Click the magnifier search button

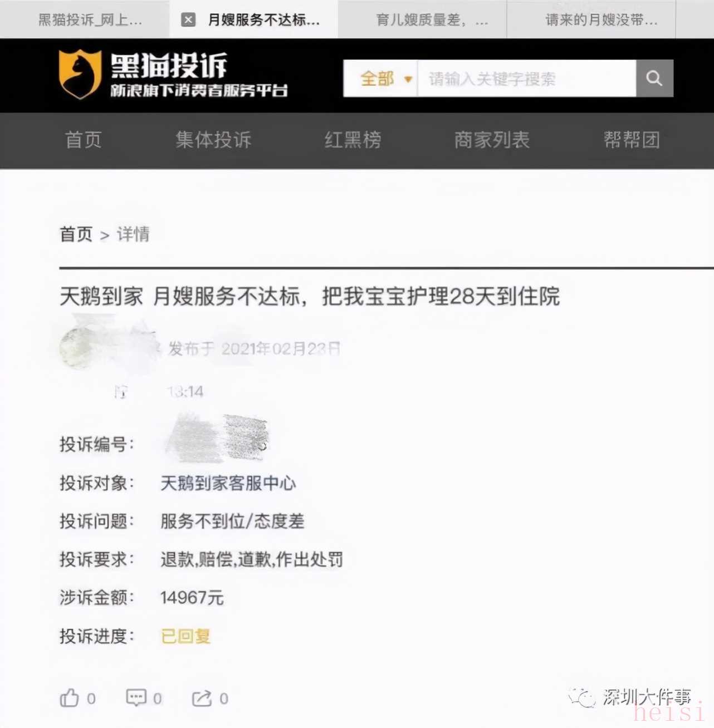click(x=654, y=78)
